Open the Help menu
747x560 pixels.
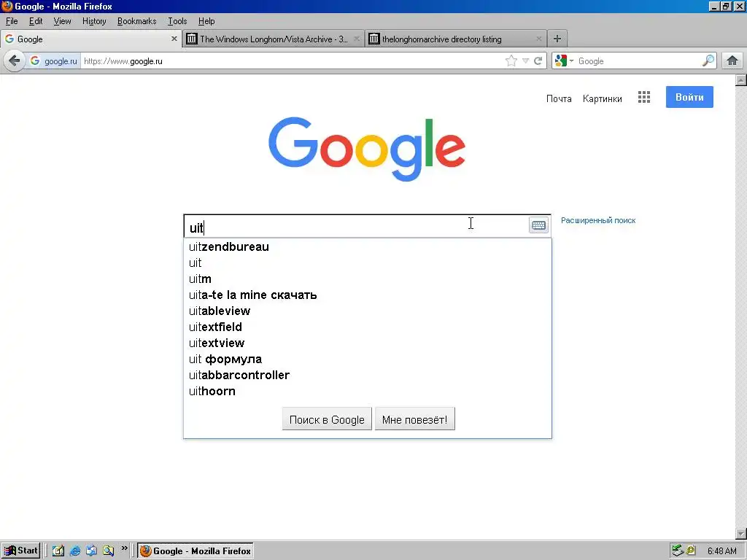click(206, 21)
